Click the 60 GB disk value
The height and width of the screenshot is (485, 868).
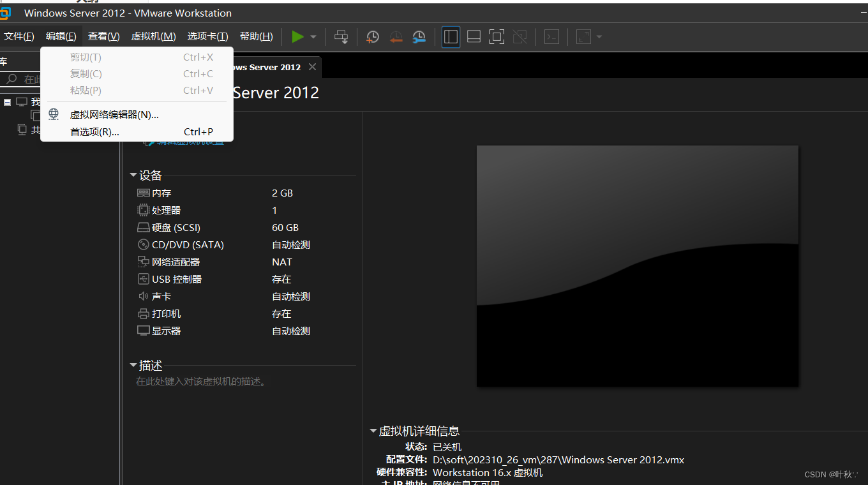[x=285, y=227]
